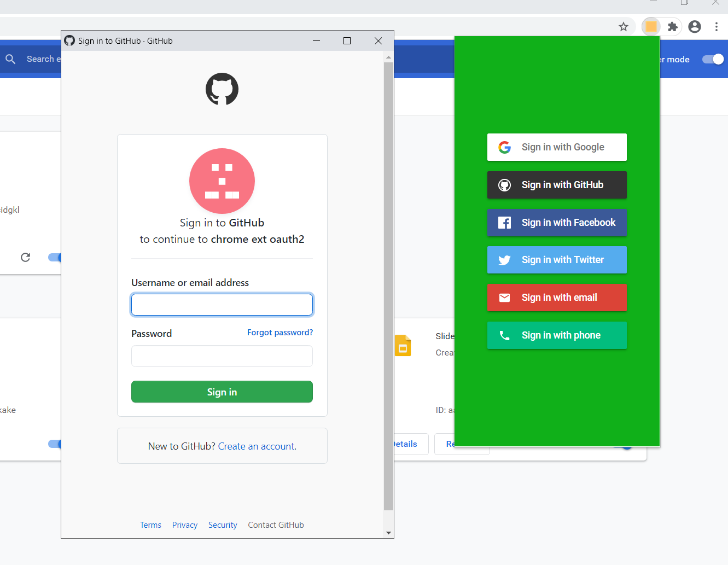Viewport: 728px width, 565px height.
Task: Click the GitHub favicon in popup title bar
Action: [x=69, y=40]
